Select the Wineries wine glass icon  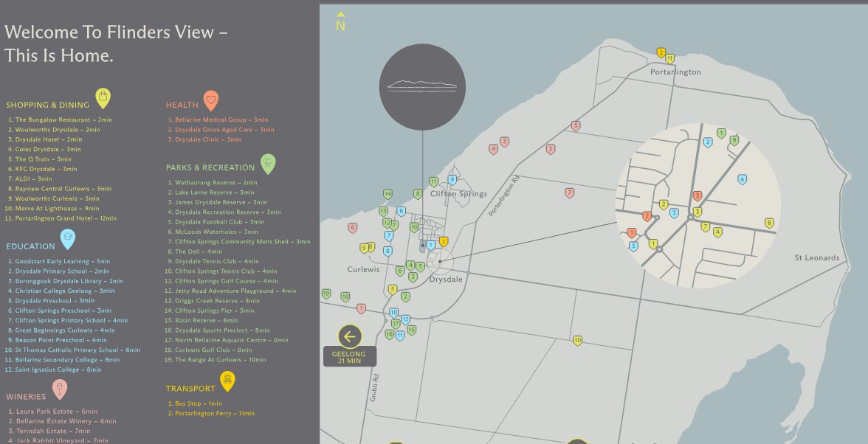coord(59,388)
